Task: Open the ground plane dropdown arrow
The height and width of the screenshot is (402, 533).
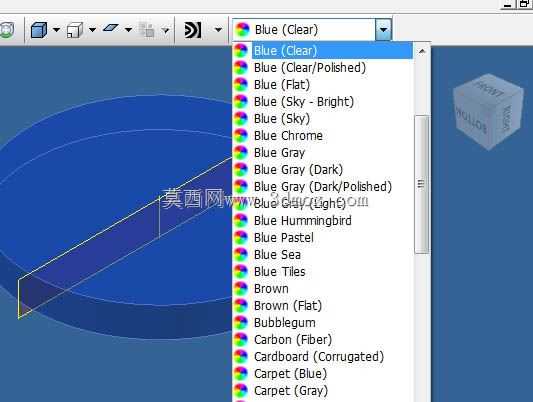Action: pos(128,30)
